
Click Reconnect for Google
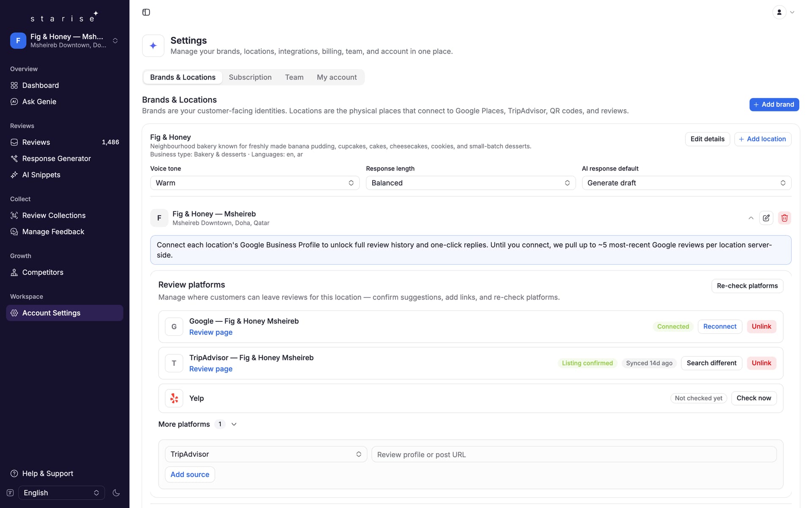(x=719, y=326)
